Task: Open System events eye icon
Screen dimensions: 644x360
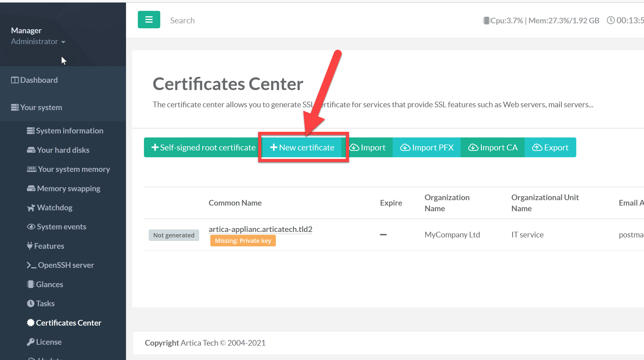Action: (x=31, y=227)
